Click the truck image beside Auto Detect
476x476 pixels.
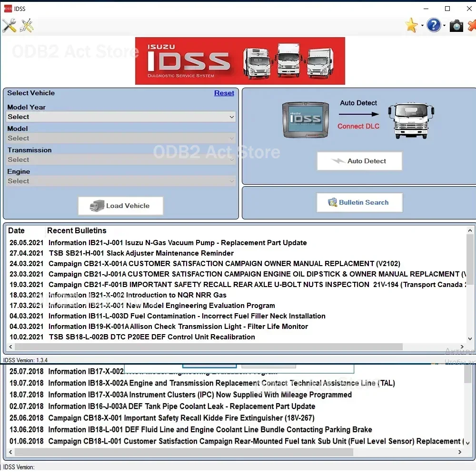tap(411, 120)
